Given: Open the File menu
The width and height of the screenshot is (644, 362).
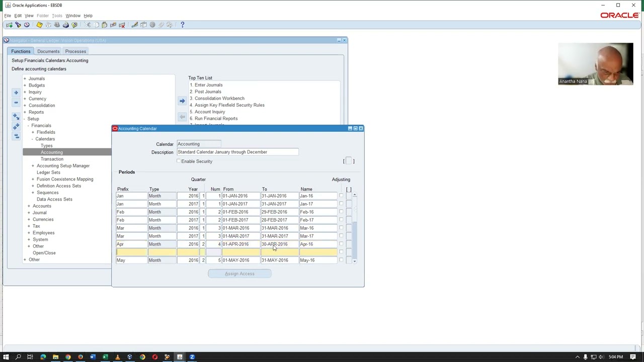Looking at the screenshot, I should coord(8,16).
